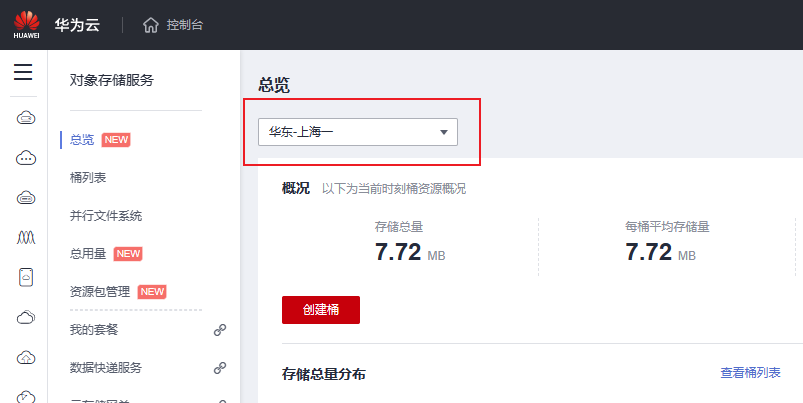Click the Huawei logo
Viewport: 803px width, 403px height.
point(26,24)
